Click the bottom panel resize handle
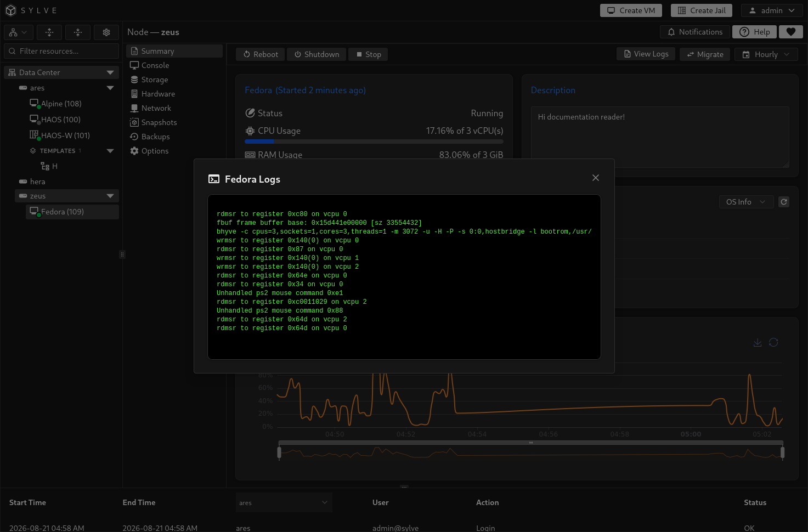808x532 pixels. (x=404, y=486)
